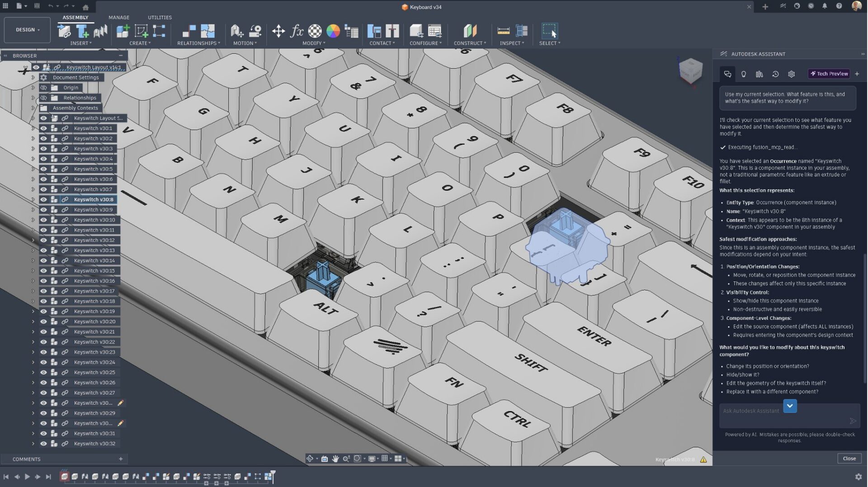The image size is (868, 487).
Task: Toggle the eye for Keyswitch v30:8
Action: [43, 200]
